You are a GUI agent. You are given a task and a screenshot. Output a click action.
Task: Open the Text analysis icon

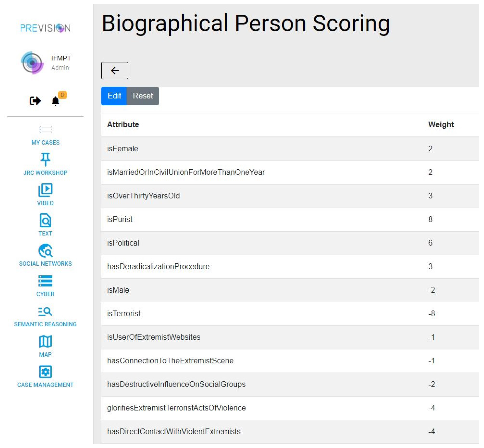pyautogui.click(x=45, y=220)
